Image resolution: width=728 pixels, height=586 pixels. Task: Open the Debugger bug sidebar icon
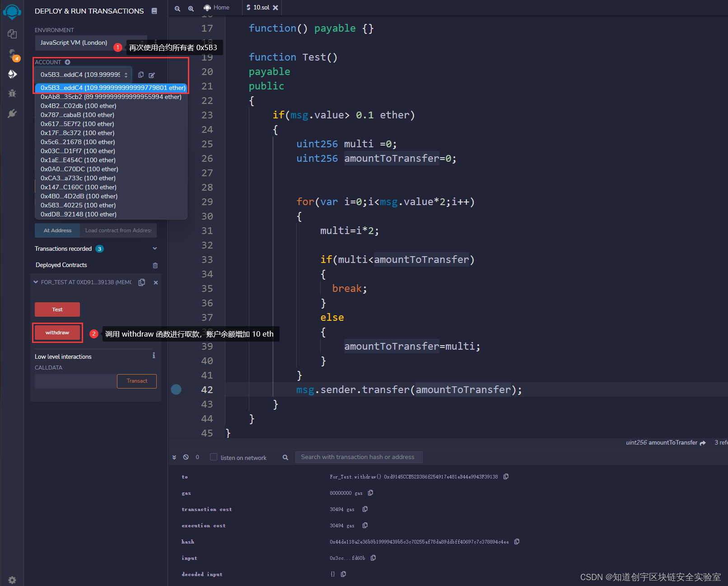tap(12, 94)
